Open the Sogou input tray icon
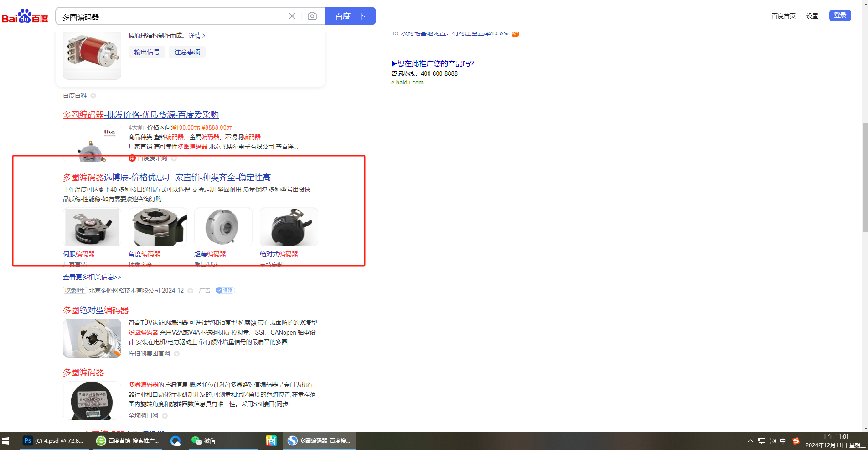Screen dimensions: 868x450 pos(796,441)
